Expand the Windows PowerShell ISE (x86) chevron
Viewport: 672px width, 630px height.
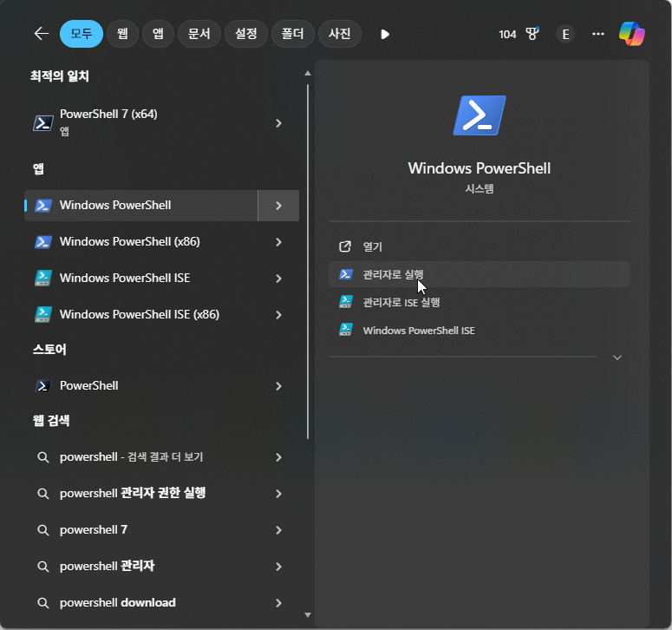tap(278, 315)
